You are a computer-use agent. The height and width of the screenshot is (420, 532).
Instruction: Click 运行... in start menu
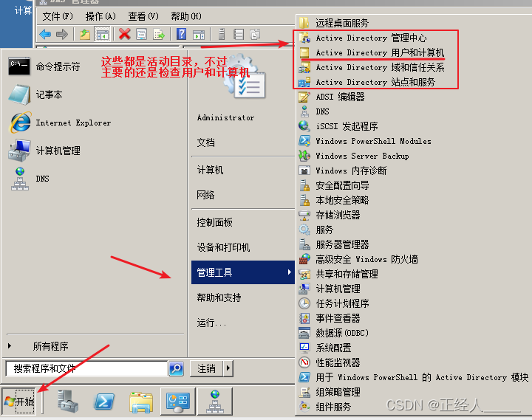click(x=211, y=323)
